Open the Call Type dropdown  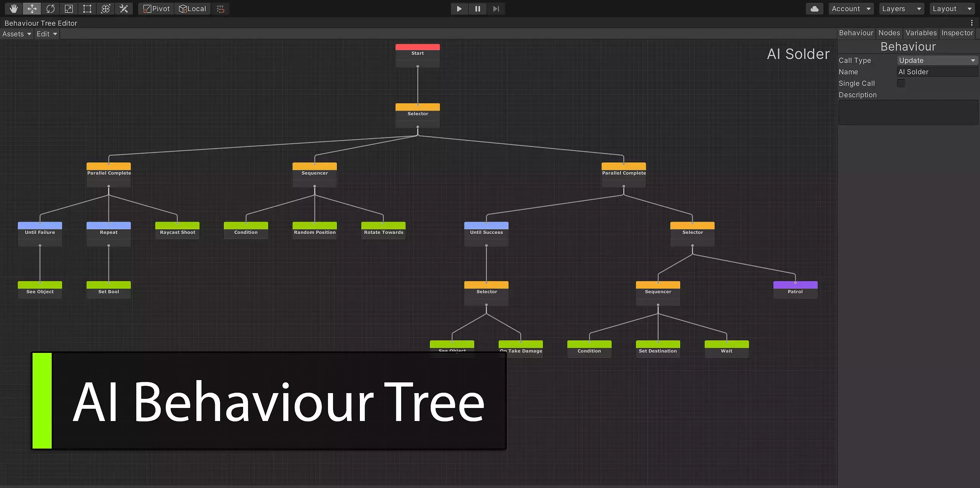click(937, 60)
